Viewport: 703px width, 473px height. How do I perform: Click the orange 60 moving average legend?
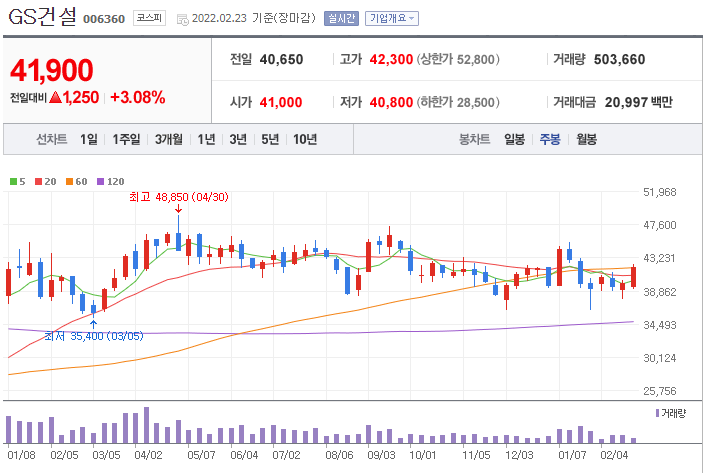click(76, 182)
